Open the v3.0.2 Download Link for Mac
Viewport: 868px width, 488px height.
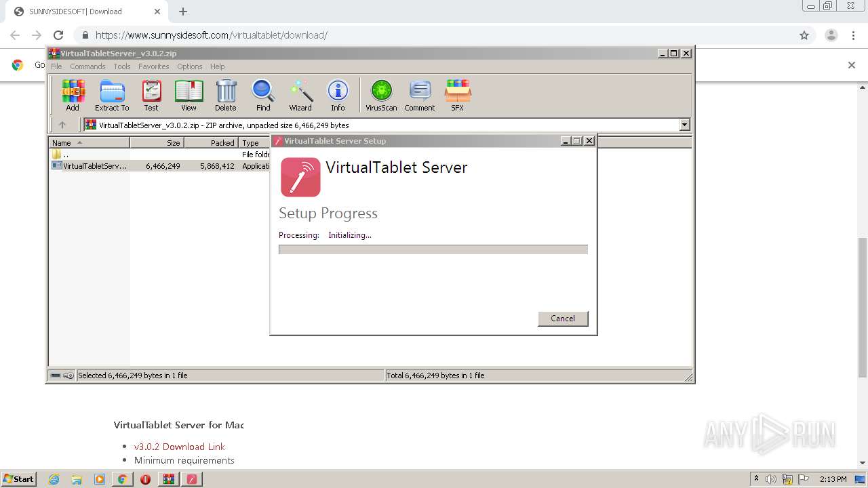[x=179, y=447]
